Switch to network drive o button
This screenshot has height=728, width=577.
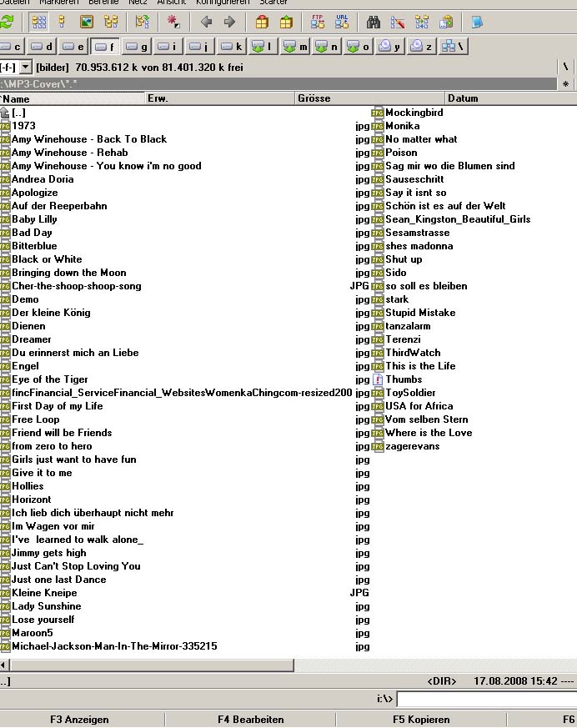pyautogui.click(x=358, y=47)
